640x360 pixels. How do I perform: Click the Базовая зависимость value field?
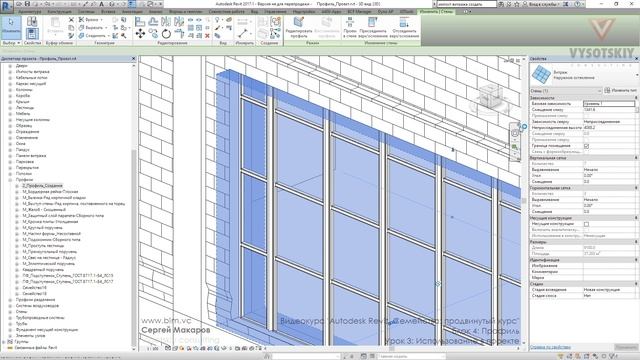coord(609,104)
